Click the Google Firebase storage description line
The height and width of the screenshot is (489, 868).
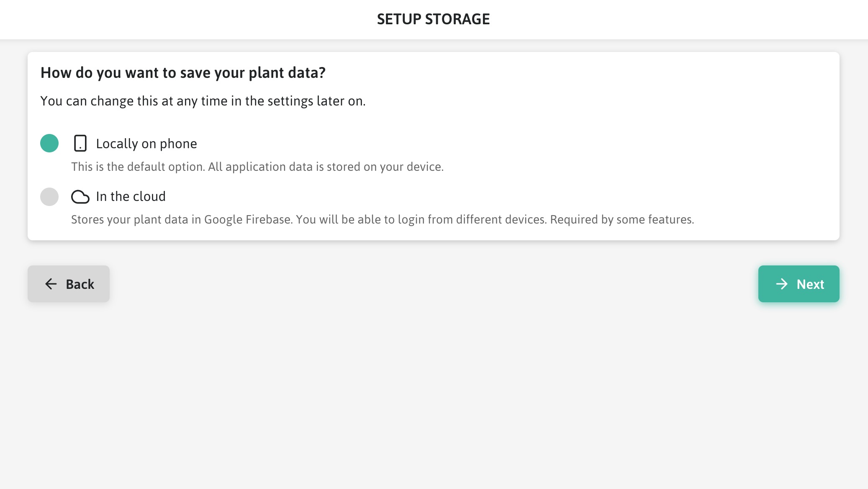coord(382,219)
